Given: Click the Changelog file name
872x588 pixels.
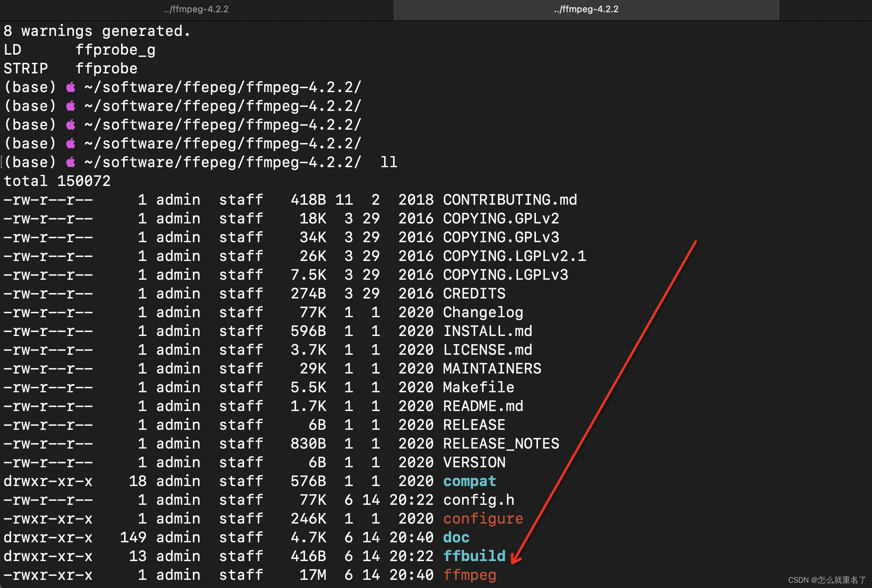Looking at the screenshot, I should tap(483, 312).
